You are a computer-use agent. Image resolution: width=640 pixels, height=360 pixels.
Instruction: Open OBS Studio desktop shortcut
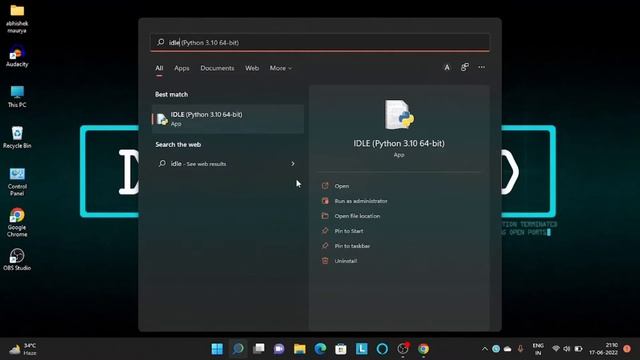tap(17, 260)
